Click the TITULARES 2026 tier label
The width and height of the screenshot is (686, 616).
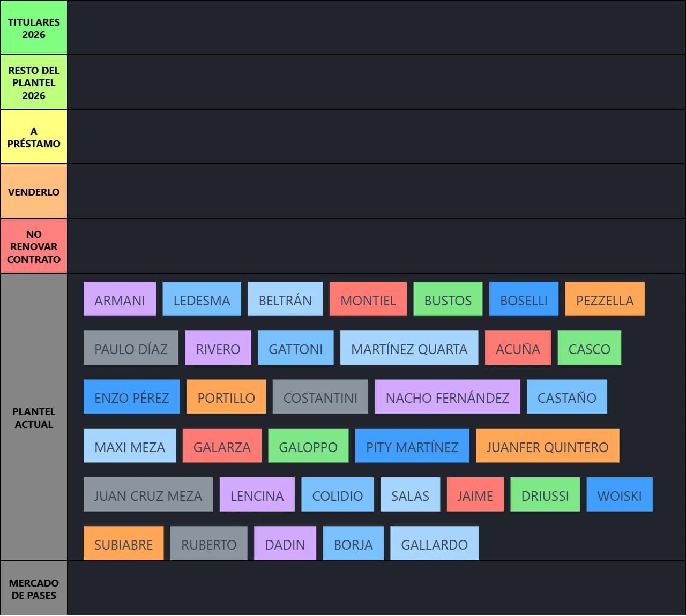pyautogui.click(x=34, y=28)
